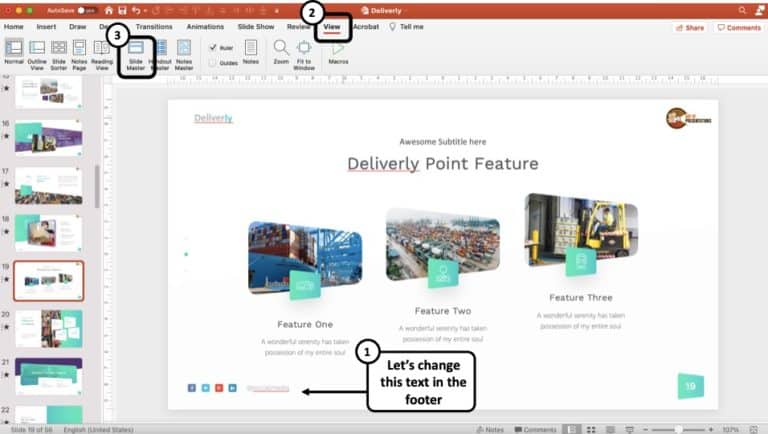The height and width of the screenshot is (434, 768).
Task: Click the Share button
Action: point(690,28)
